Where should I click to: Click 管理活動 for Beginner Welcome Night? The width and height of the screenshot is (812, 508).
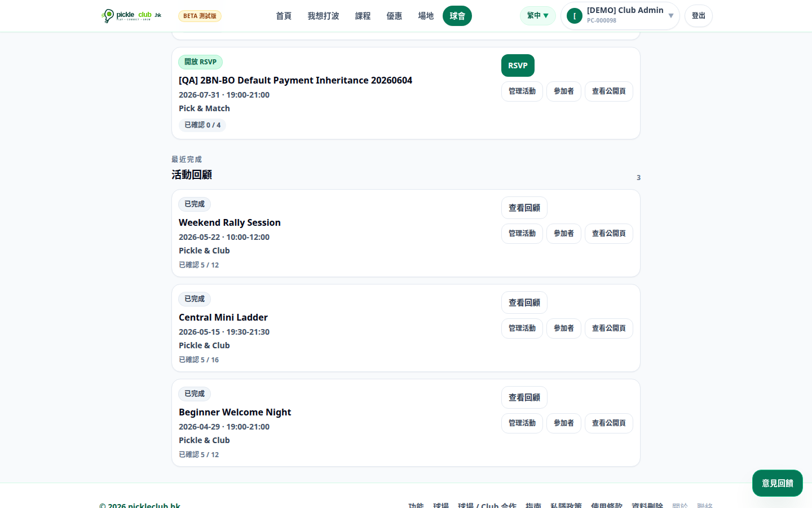tap(522, 423)
